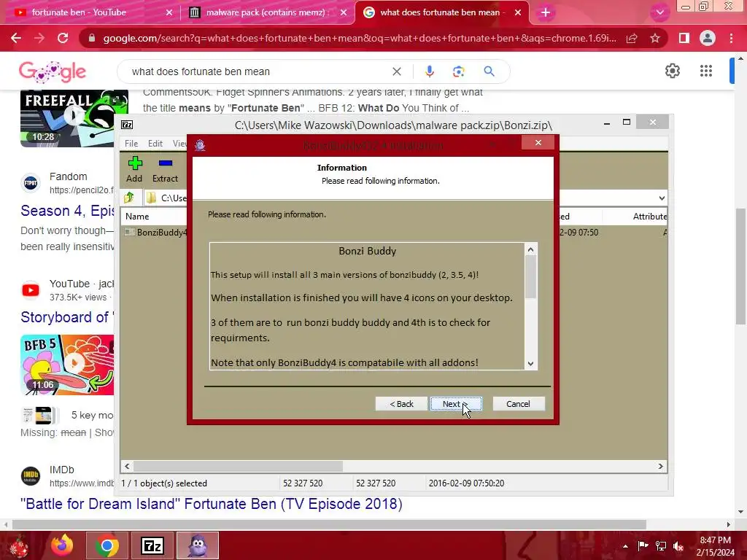Click the muted volume tray icon
This screenshot has width=747, height=560.
679,545
